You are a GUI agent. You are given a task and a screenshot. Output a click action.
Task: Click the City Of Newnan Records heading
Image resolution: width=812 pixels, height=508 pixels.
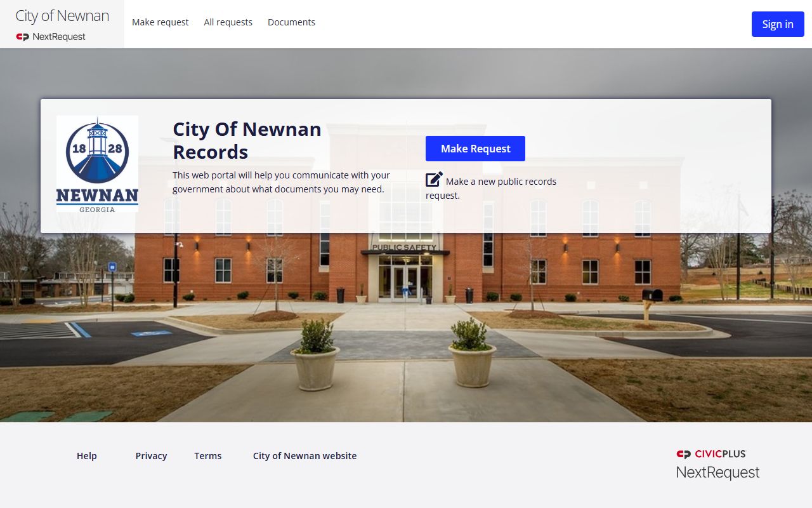pos(247,140)
